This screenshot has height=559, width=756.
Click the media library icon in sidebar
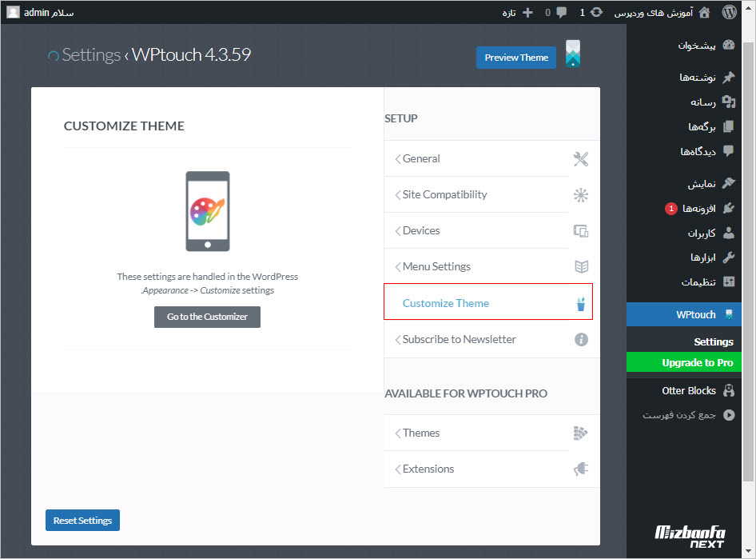pos(729,102)
